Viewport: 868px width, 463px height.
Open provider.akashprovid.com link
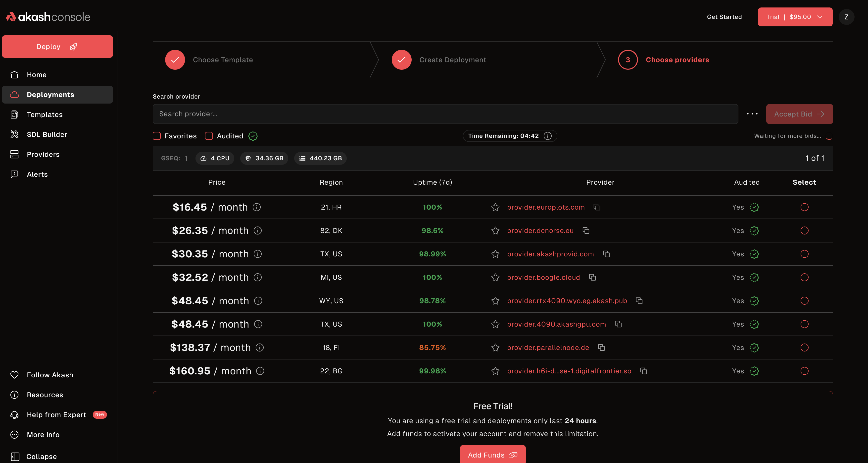tap(550, 254)
